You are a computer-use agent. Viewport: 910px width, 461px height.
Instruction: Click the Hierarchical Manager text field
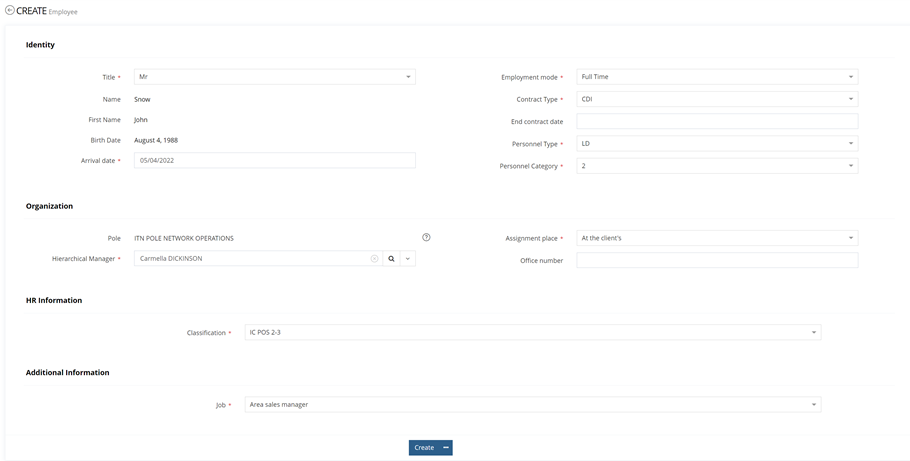click(250, 258)
